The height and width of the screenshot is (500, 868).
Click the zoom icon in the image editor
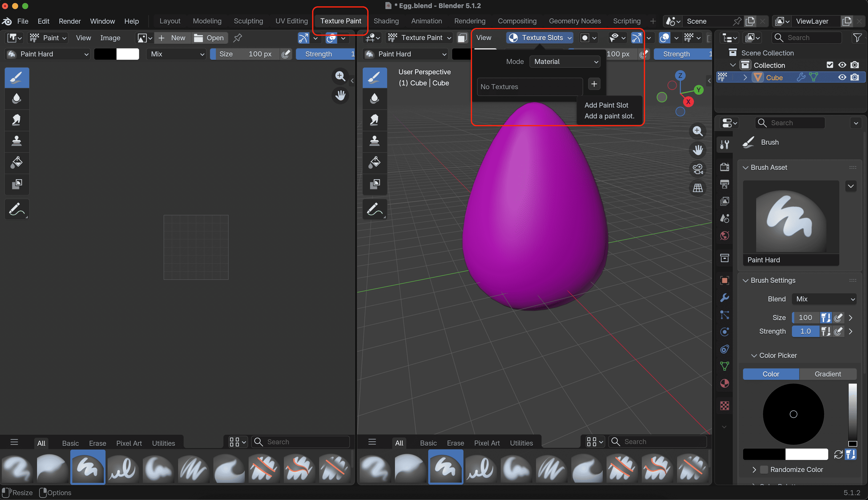click(x=340, y=76)
